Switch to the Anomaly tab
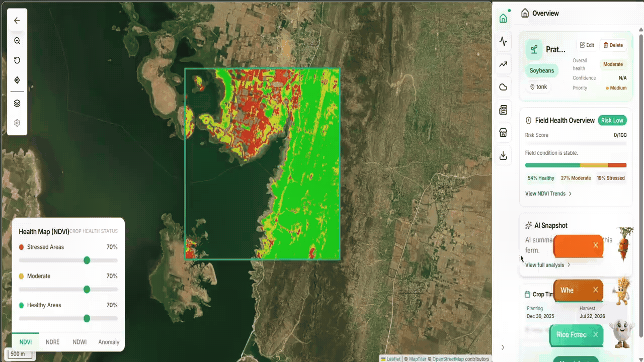The image size is (644, 362). [109, 342]
